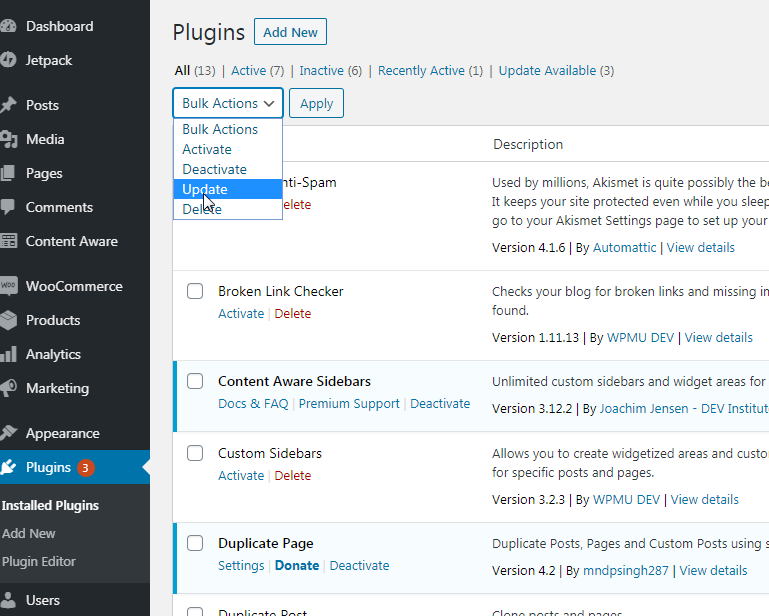Select the Duplicate Page plugin checkbox
This screenshot has height=616, width=769.
click(x=196, y=544)
